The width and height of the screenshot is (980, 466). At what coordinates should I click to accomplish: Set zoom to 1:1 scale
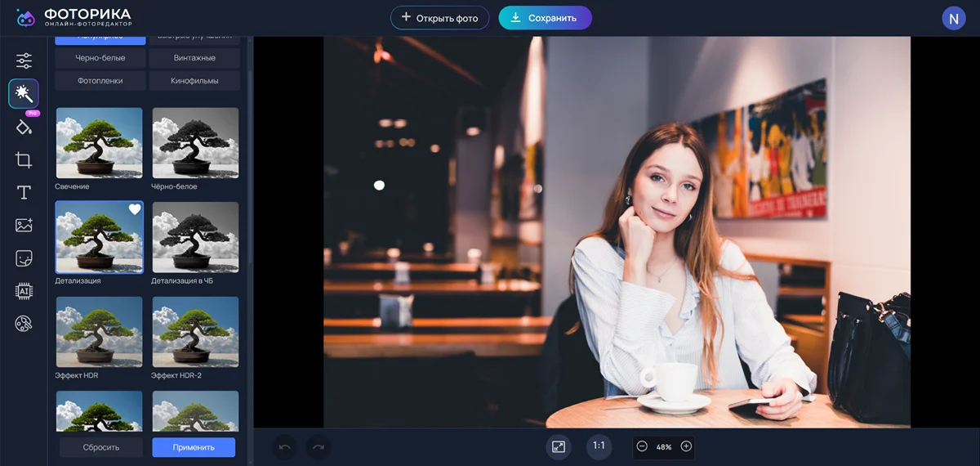click(x=599, y=446)
